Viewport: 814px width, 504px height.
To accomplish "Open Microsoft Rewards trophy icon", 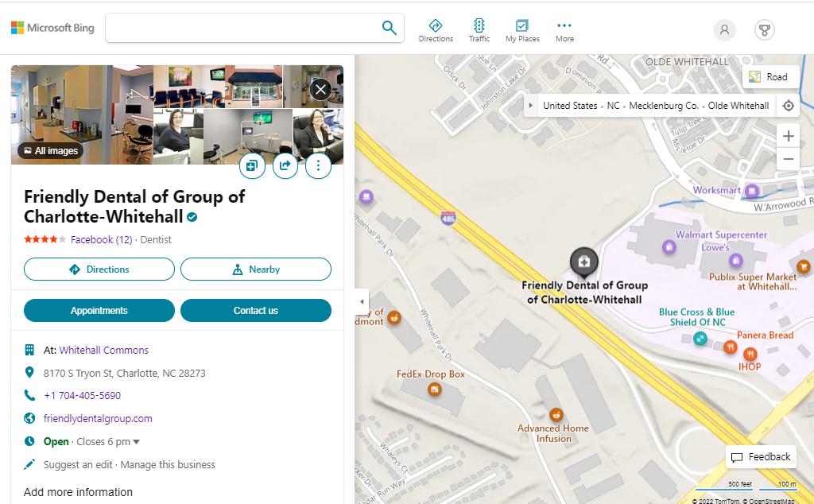I will (764, 30).
